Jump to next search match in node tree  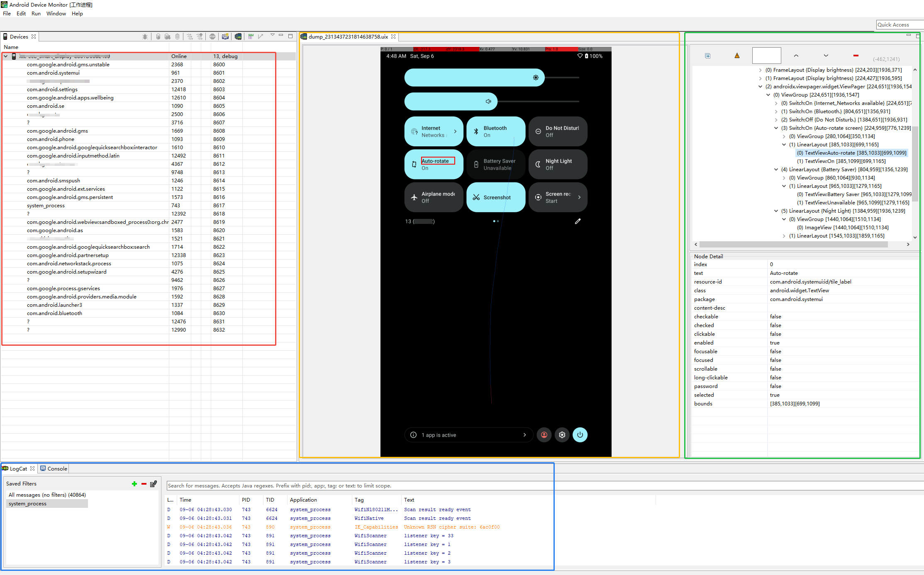click(x=826, y=55)
